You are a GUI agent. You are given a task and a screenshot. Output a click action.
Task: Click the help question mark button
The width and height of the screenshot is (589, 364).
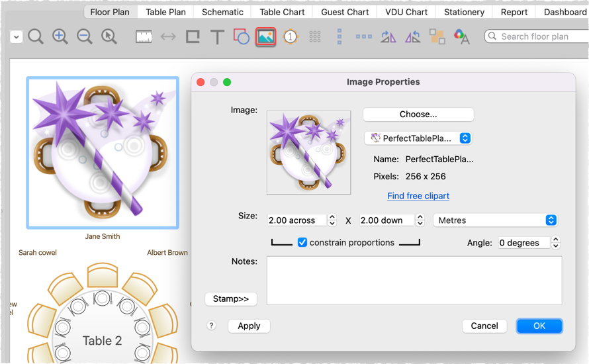(x=212, y=326)
